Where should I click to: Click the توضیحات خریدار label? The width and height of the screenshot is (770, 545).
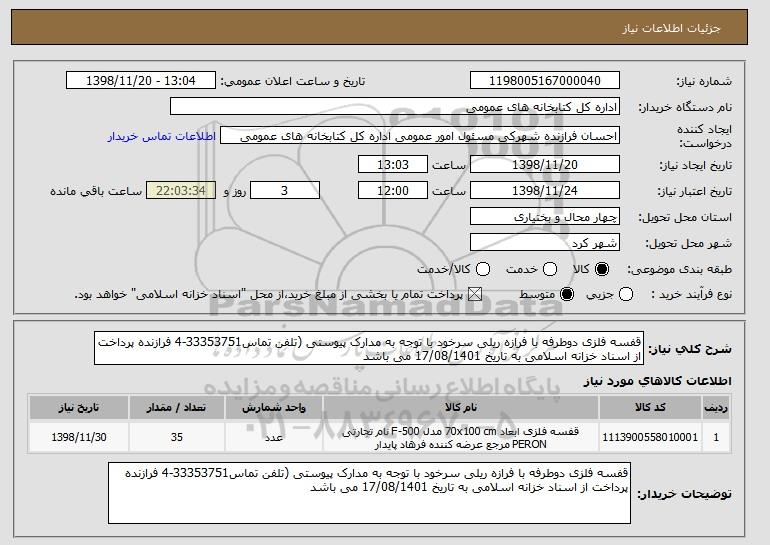coord(685,494)
